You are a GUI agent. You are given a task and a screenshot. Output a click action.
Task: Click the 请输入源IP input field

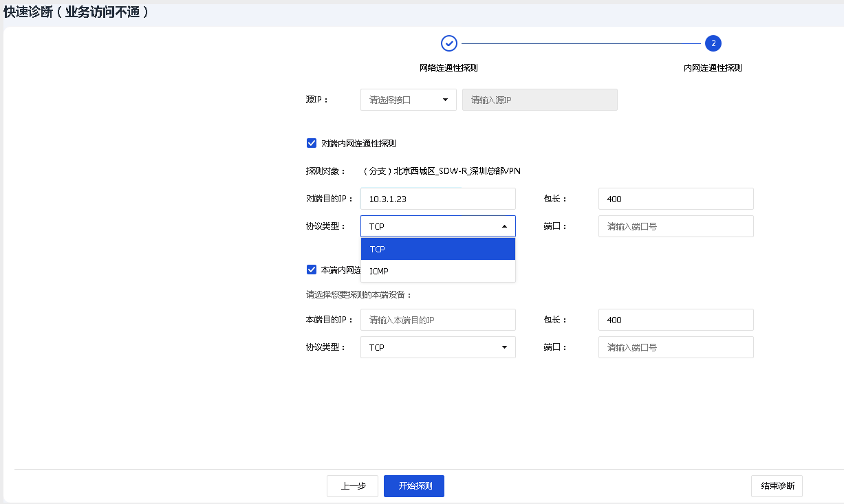click(539, 100)
